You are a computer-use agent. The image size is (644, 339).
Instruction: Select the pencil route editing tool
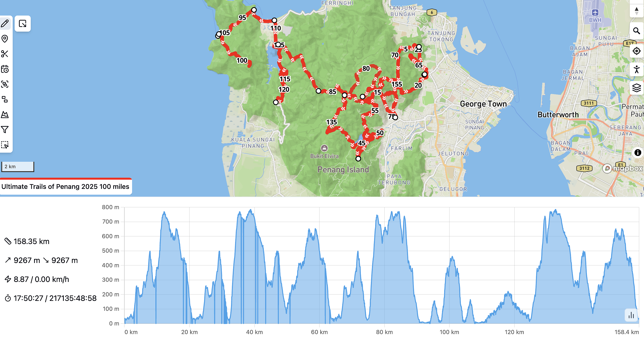tap(5, 24)
